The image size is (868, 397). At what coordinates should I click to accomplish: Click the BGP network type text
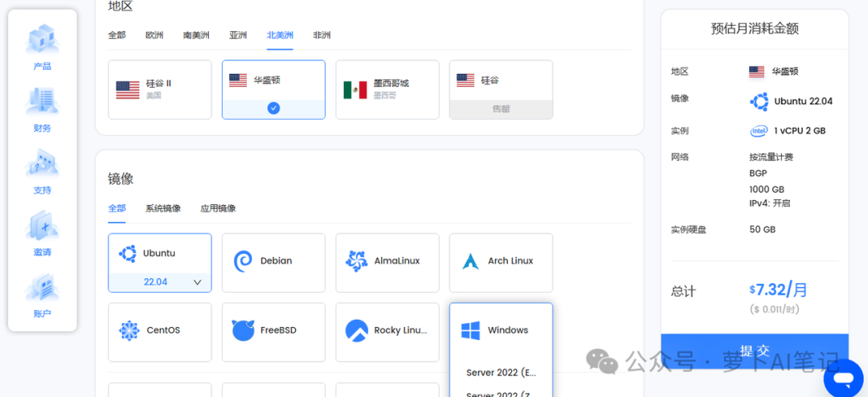click(758, 174)
